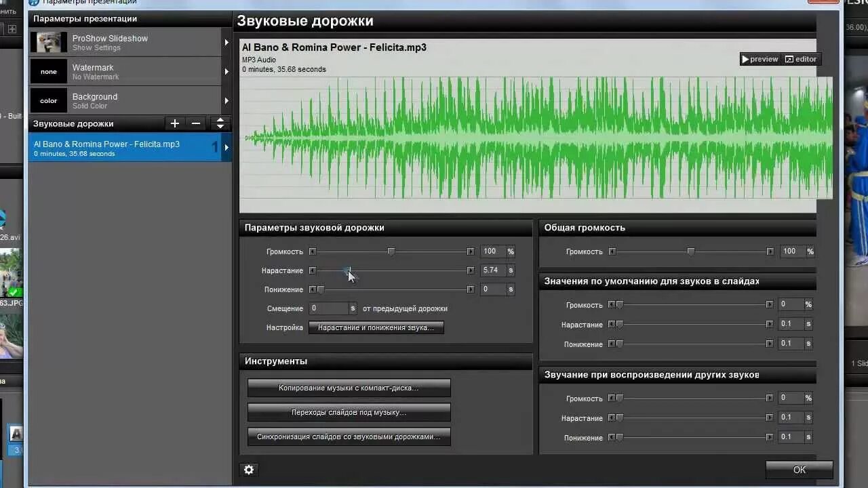Click slide-sound default Громкость slider handle
The image size is (868, 488).
619,305
